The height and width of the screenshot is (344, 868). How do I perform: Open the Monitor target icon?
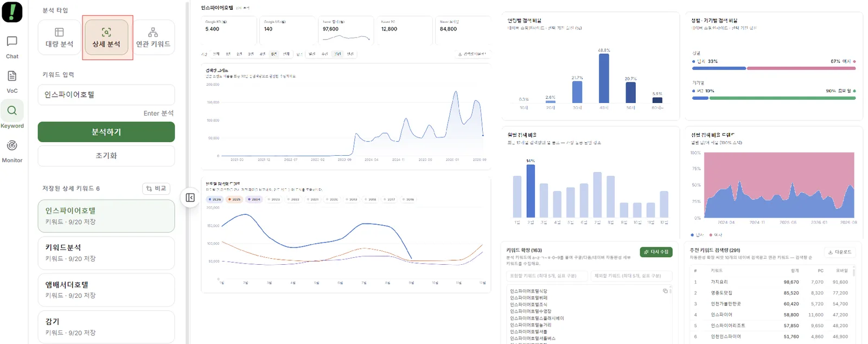[x=12, y=151]
